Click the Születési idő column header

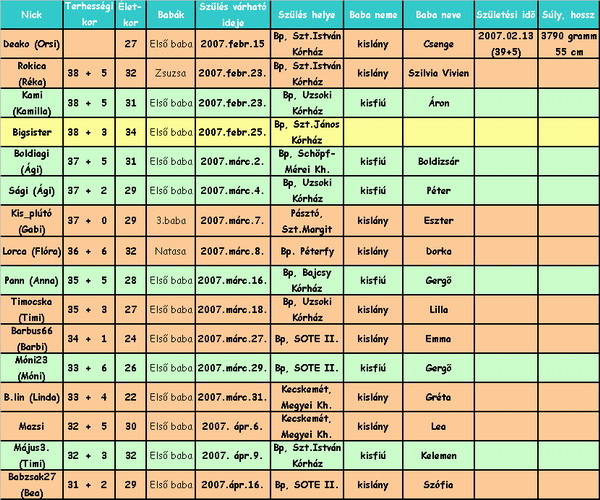(x=505, y=18)
